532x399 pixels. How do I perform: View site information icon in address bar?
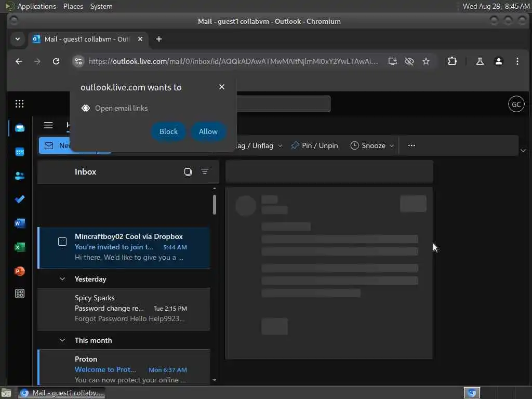click(x=78, y=61)
